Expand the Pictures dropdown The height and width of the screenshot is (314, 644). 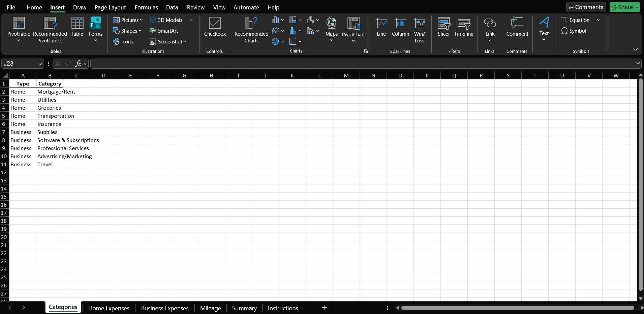click(142, 20)
